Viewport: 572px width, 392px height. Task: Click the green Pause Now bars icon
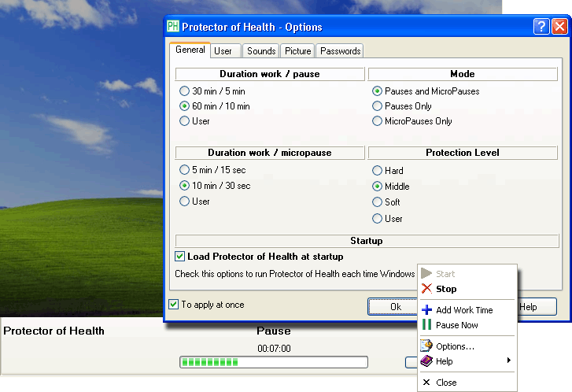tap(426, 324)
